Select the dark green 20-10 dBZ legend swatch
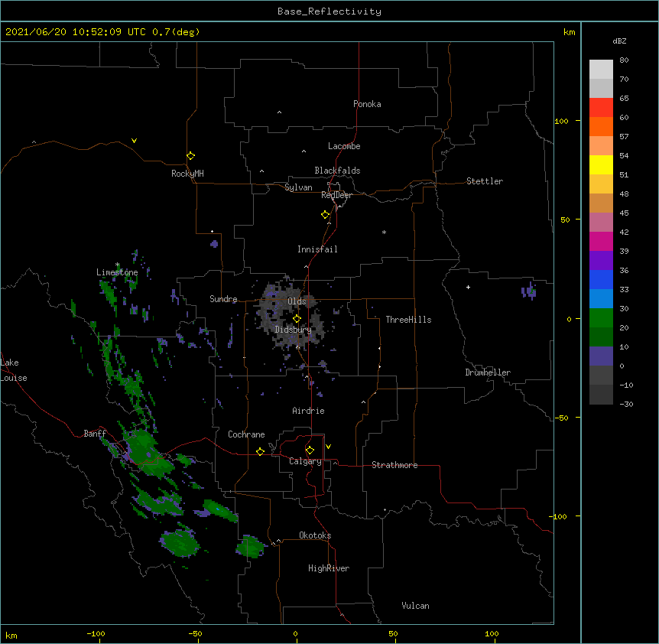 click(x=601, y=337)
